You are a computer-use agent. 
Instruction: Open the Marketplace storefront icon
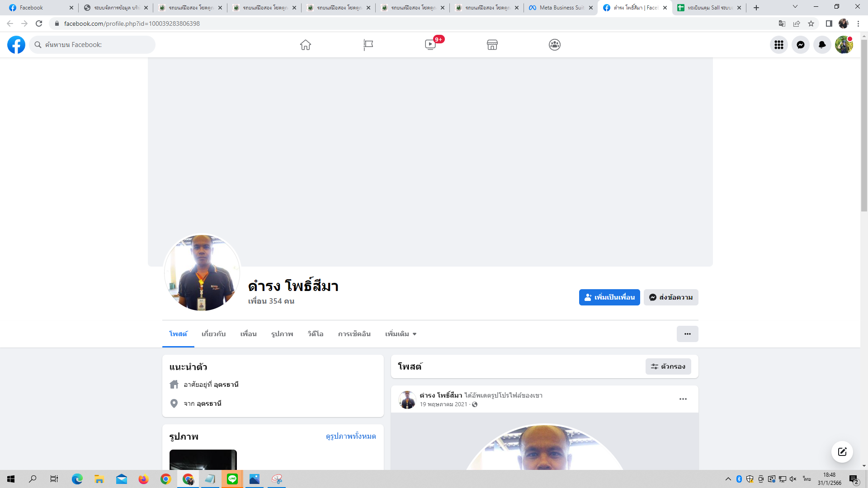click(492, 45)
